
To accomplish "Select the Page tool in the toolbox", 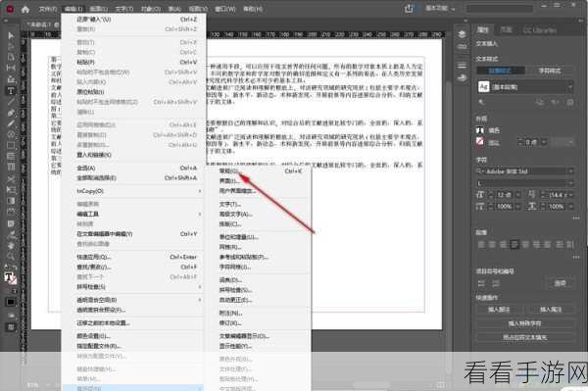I will point(11,58).
